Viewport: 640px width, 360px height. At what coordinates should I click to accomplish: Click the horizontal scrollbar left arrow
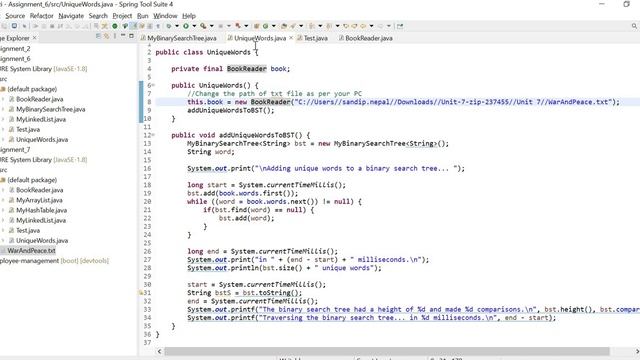pos(159,351)
